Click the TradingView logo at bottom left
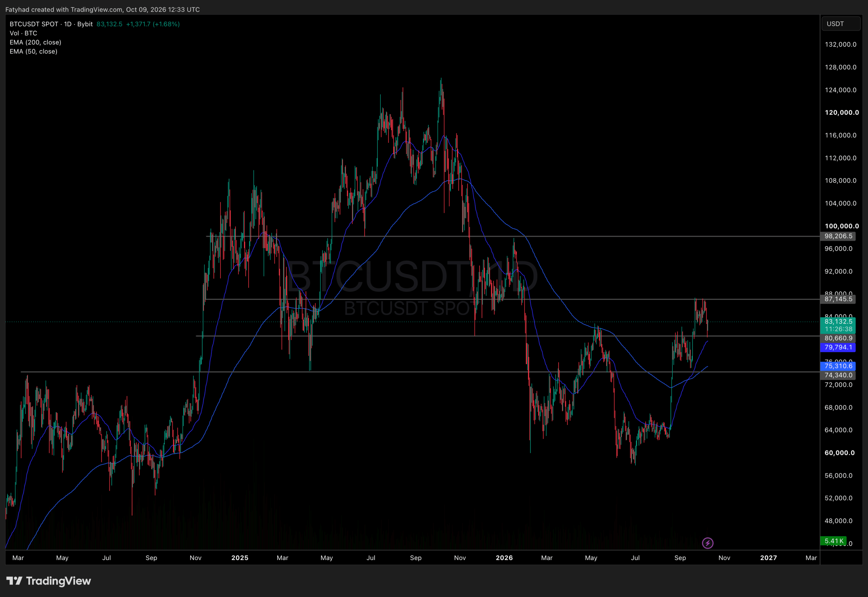868x597 pixels. point(48,581)
